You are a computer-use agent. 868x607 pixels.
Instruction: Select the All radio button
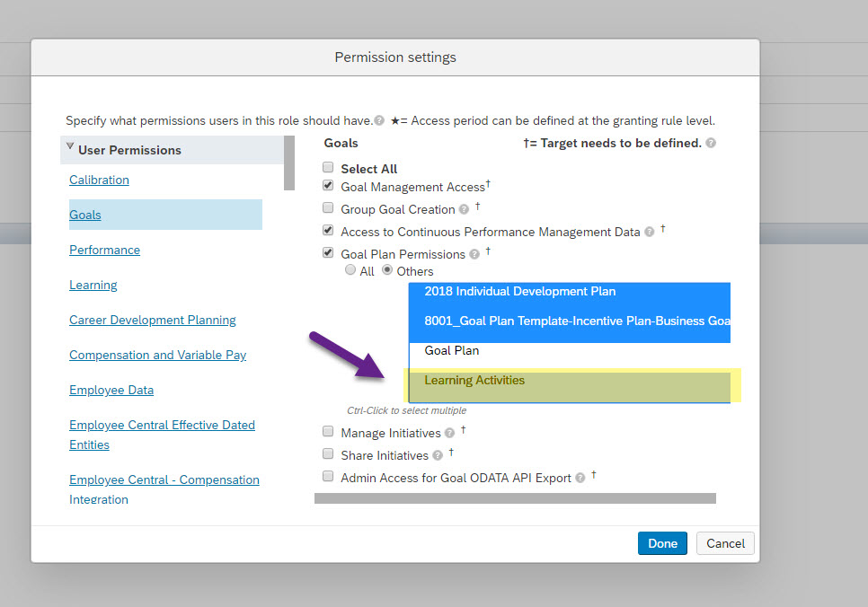[x=350, y=269]
